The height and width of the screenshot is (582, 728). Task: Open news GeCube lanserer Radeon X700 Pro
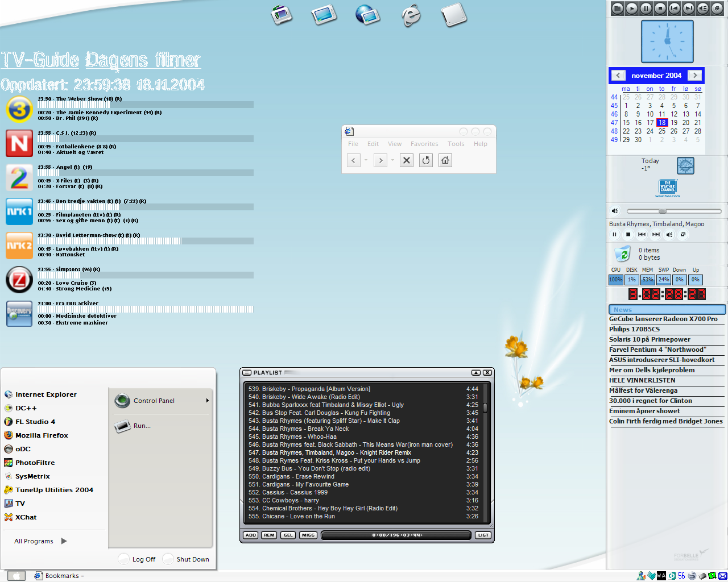click(x=663, y=319)
